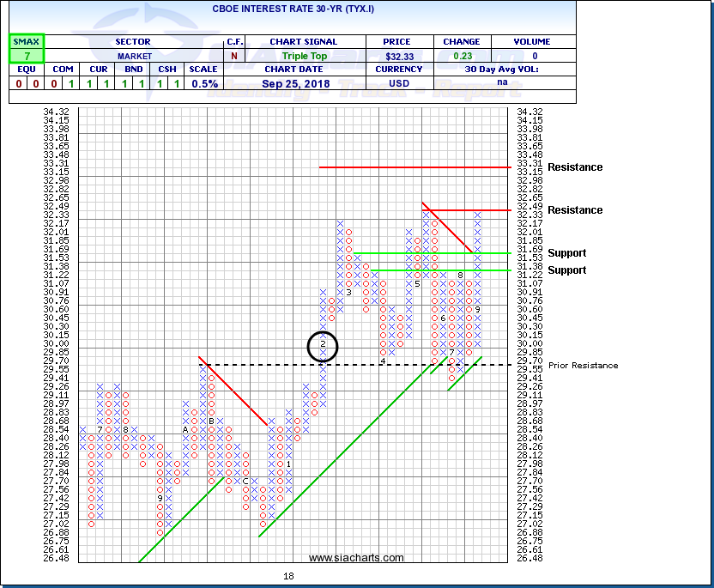714x588 pixels.
Task: Open the www.siacharts.com link
Action: pyautogui.click(x=356, y=558)
